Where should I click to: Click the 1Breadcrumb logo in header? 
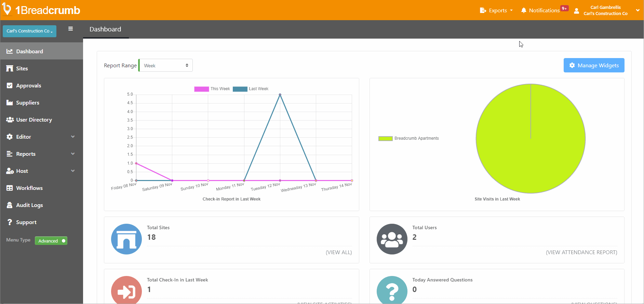pos(41,10)
